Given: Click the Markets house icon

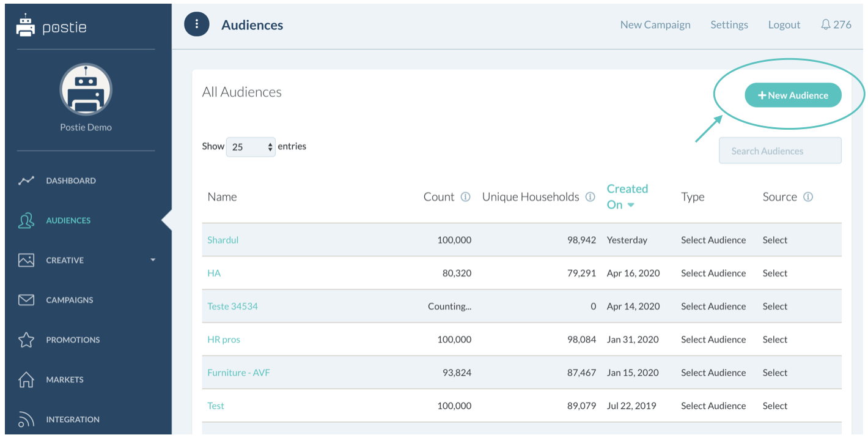Looking at the screenshot, I should pos(26,380).
